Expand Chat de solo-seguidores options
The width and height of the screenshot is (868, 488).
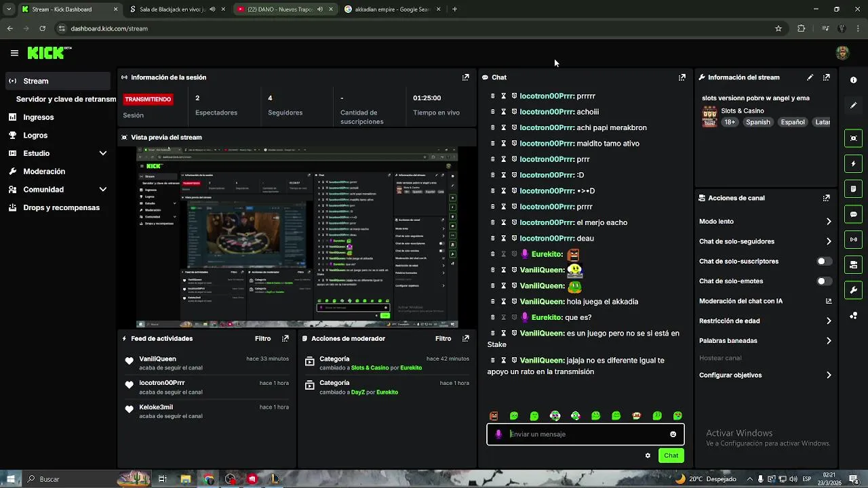click(829, 241)
